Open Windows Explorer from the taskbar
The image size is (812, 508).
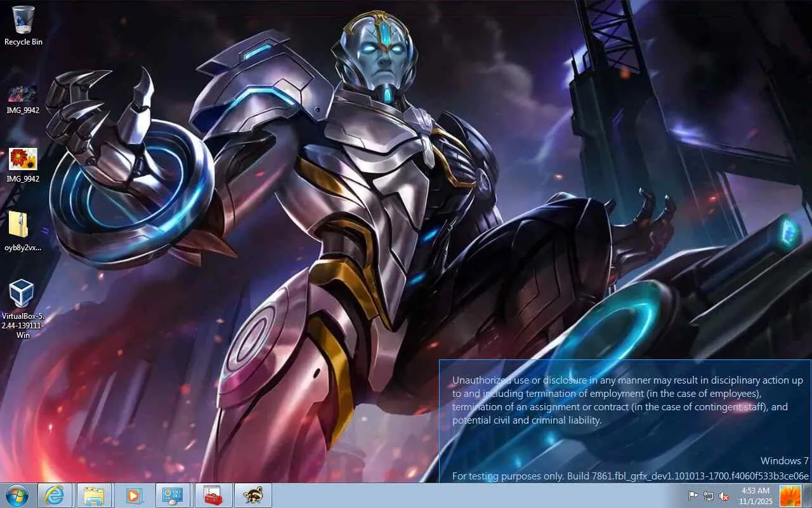[94, 495]
